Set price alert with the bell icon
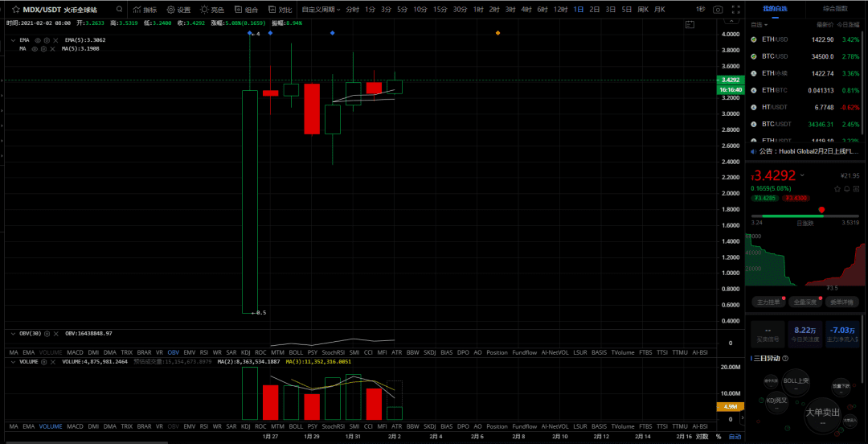Image resolution: width=868 pixels, height=444 pixels. pyautogui.click(x=846, y=188)
